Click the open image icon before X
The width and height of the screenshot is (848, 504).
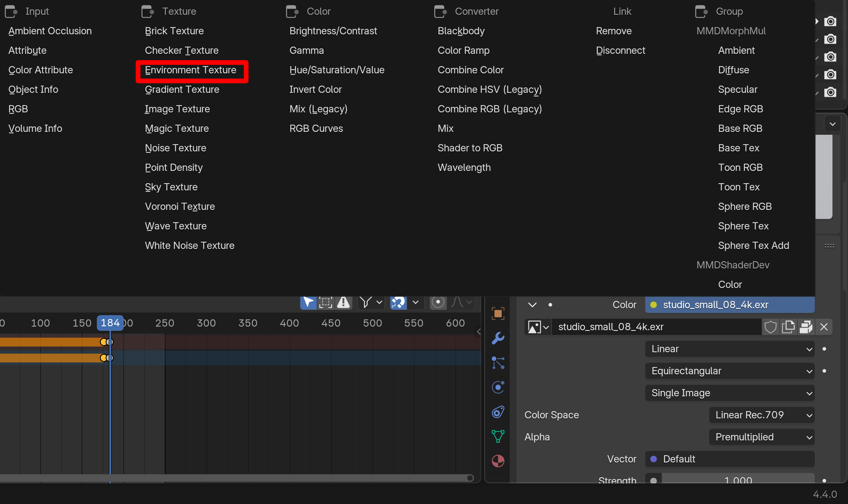pyautogui.click(x=806, y=327)
